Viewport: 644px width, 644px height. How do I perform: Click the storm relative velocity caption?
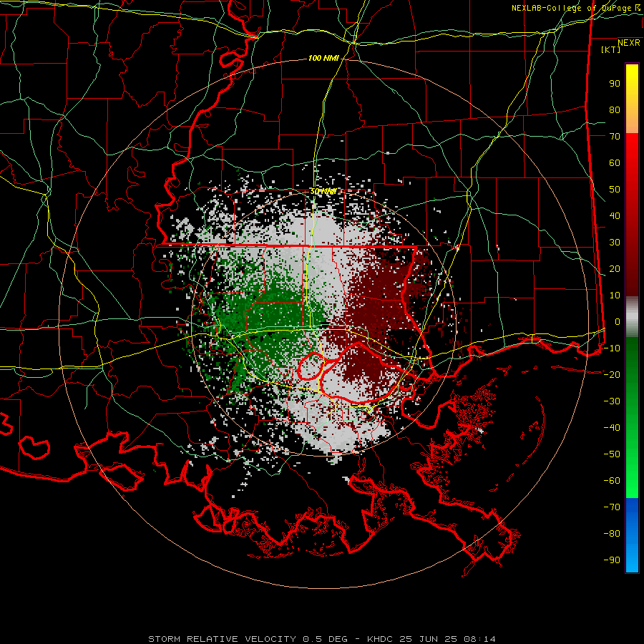click(322, 639)
